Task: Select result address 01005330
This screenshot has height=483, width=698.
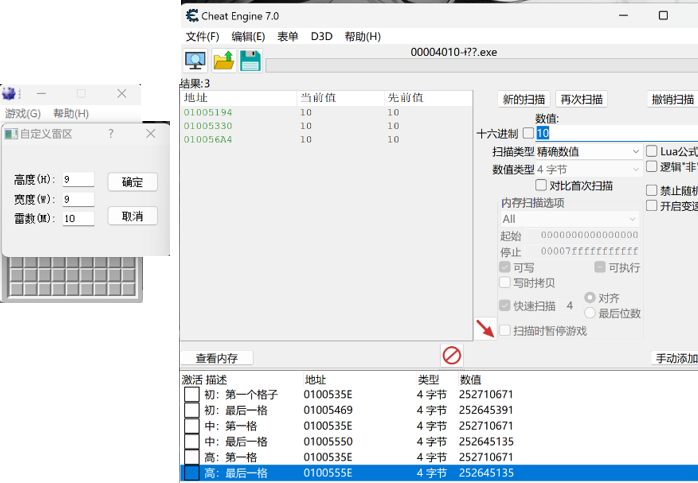Action: 208,126
